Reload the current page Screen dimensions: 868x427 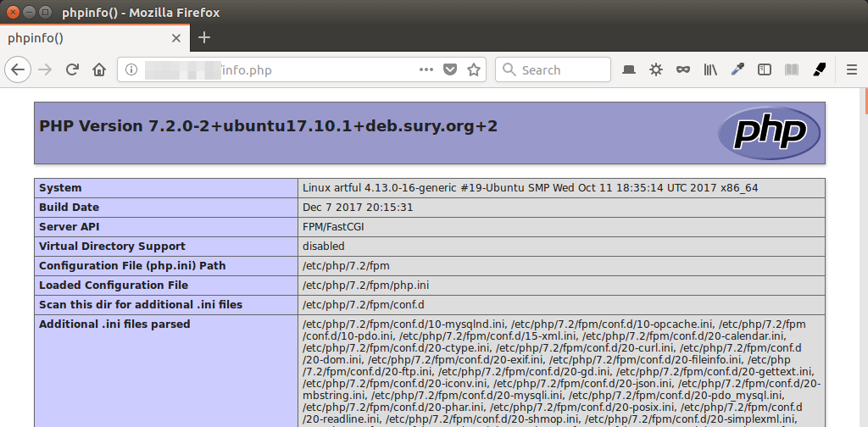73,69
